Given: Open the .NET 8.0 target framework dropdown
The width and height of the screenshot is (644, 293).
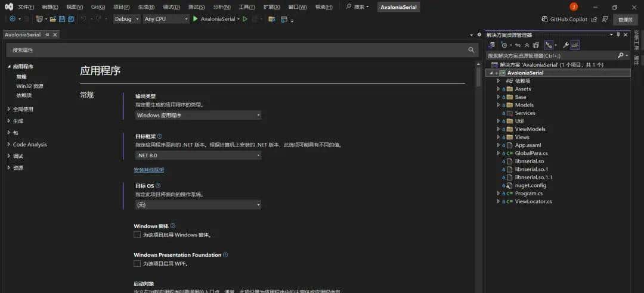Looking at the screenshot, I should (x=198, y=155).
